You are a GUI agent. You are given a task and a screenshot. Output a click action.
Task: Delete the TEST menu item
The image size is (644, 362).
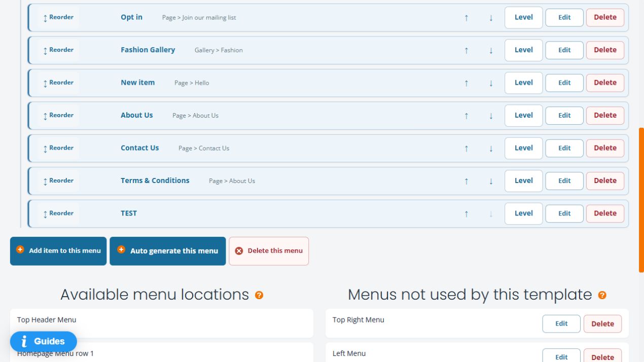[x=605, y=213]
